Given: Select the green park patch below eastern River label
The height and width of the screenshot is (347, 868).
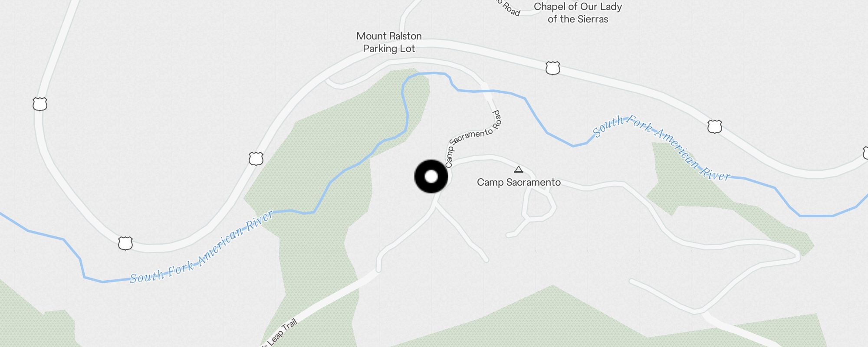Looking at the screenshot, I should (x=712, y=195).
